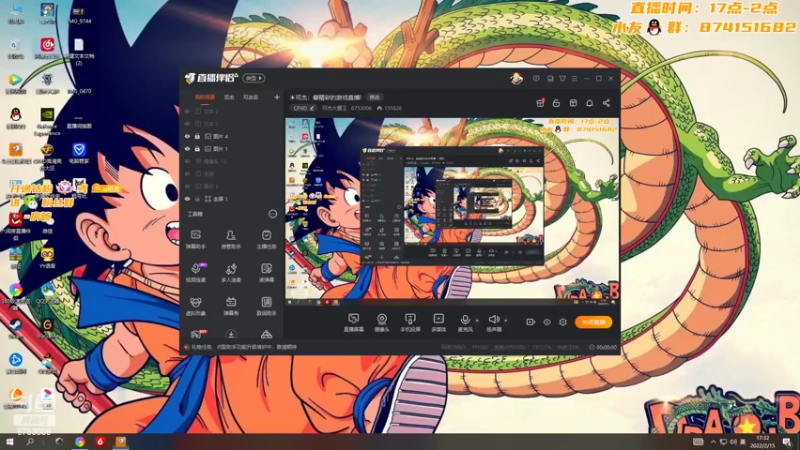Click the CFHD quality label
Screen dimensions: 800x450
click(301, 108)
